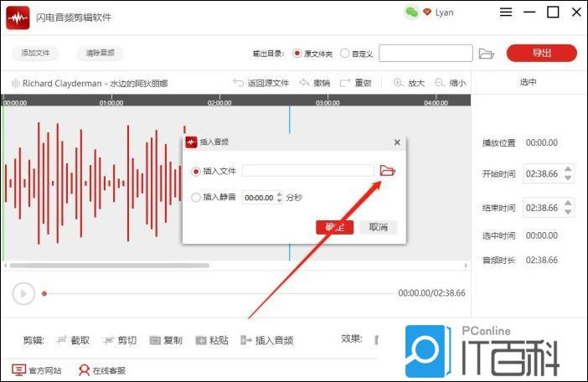
Task: Click the Lyan username
Action: tap(445, 13)
